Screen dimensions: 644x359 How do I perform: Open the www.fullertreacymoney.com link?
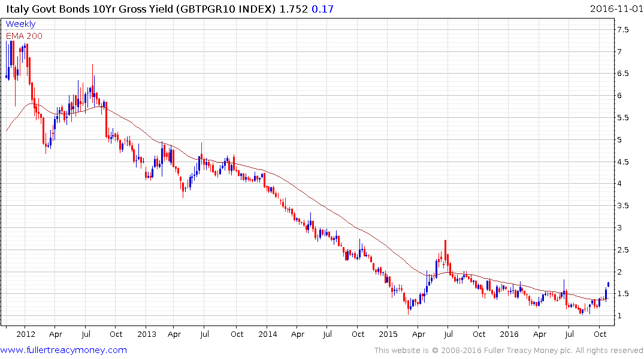64,350
